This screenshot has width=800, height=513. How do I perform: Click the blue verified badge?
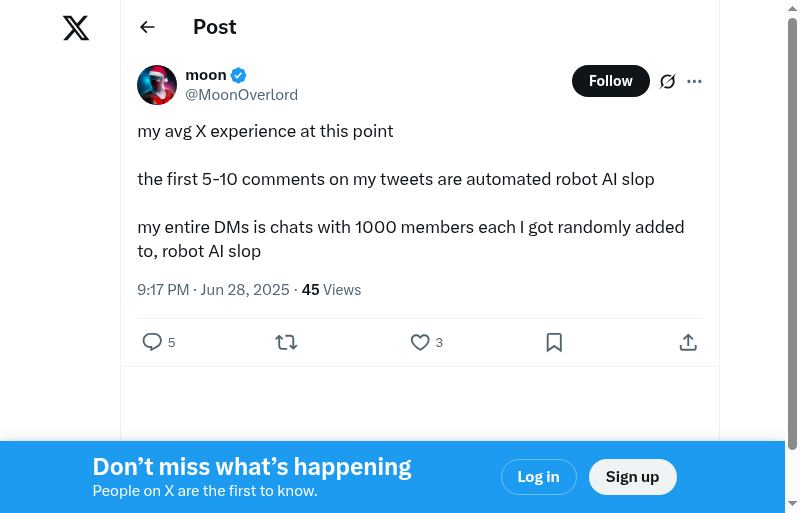click(x=239, y=75)
